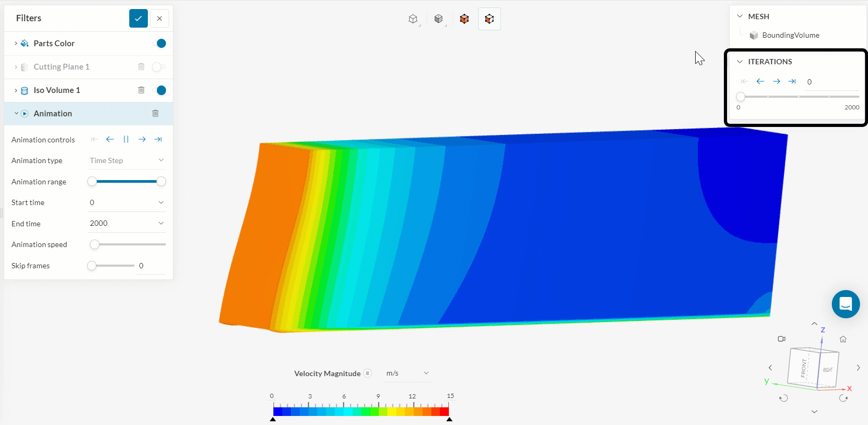
Task: Jump to first frame in Animation controls
Action: pyautogui.click(x=94, y=139)
